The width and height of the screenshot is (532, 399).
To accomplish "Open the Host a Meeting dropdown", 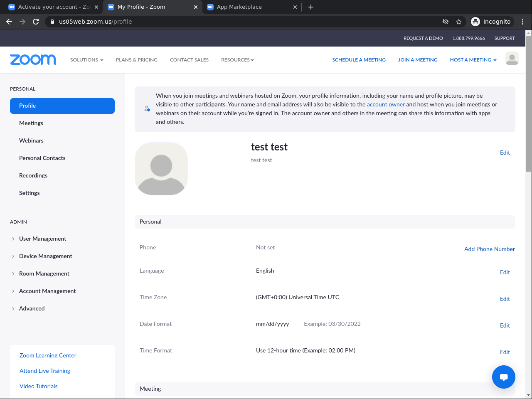I will (x=473, y=60).
